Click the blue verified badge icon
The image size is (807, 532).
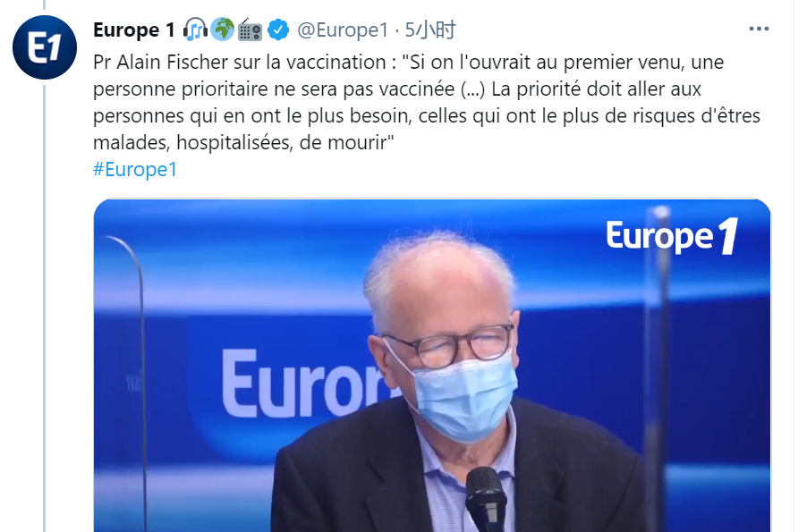(278, 30)
